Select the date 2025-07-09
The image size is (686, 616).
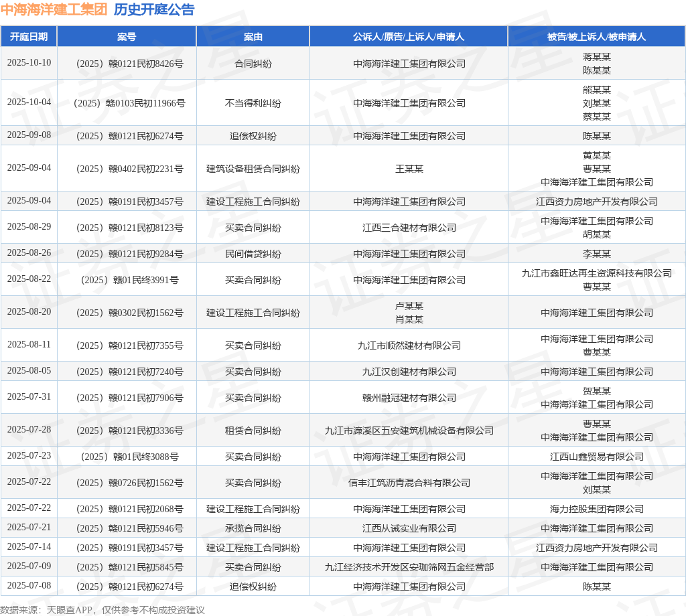pyautogui.click(x=29, y=566)
